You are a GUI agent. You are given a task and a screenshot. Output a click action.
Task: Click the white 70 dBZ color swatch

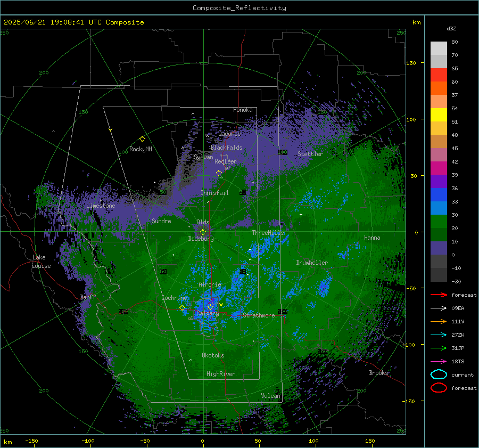click(x=439, y=48)
